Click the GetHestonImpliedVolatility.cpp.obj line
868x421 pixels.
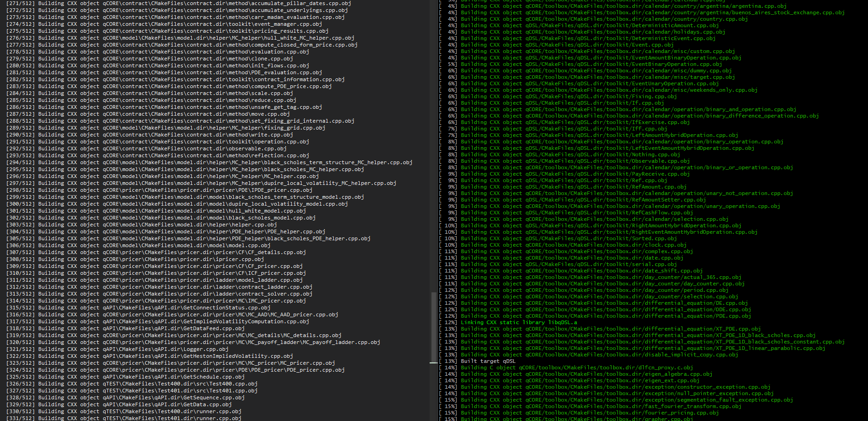tap(149, 356)
